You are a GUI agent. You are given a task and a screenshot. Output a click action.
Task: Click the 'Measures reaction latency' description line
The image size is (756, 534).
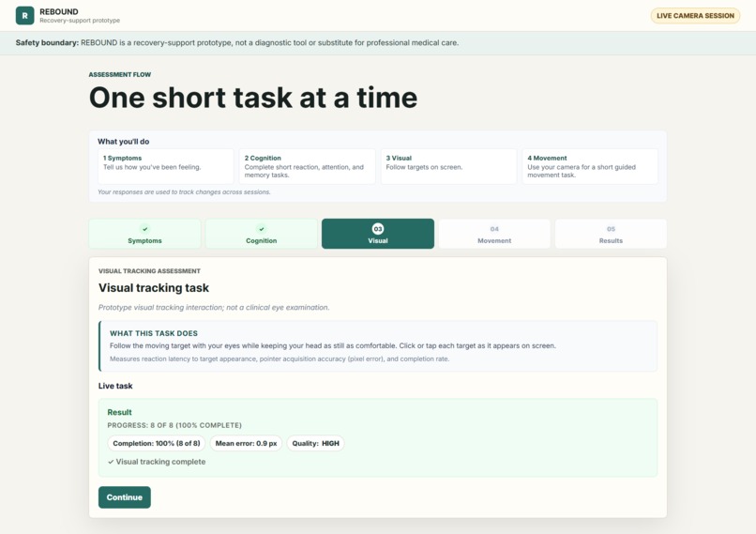(x=280, y=359)
